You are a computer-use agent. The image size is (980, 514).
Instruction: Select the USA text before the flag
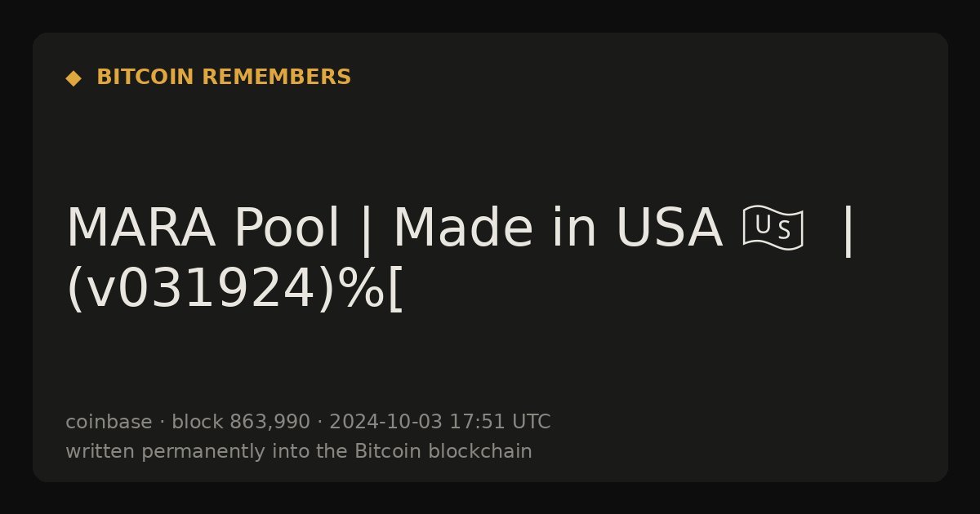click(669, 228)
